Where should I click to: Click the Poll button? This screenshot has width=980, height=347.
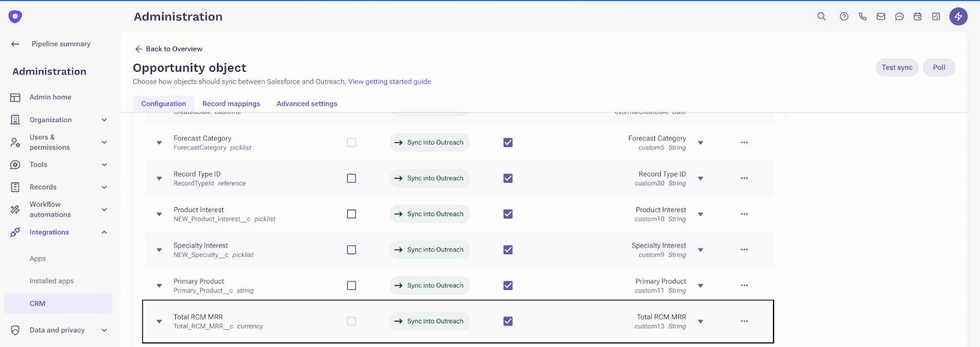tap(939, 67)
